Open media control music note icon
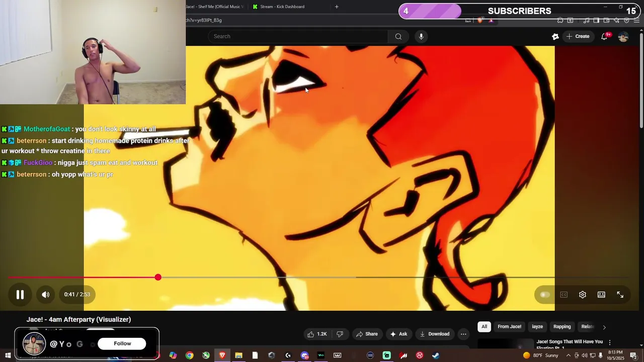644x362 pixels. [587, 20]
